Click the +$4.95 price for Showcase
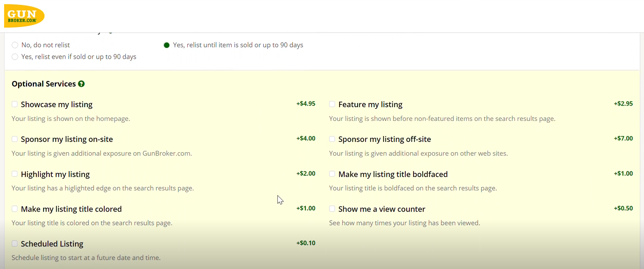The width and height of the screenshot is (644, 269). pos(306,103)
